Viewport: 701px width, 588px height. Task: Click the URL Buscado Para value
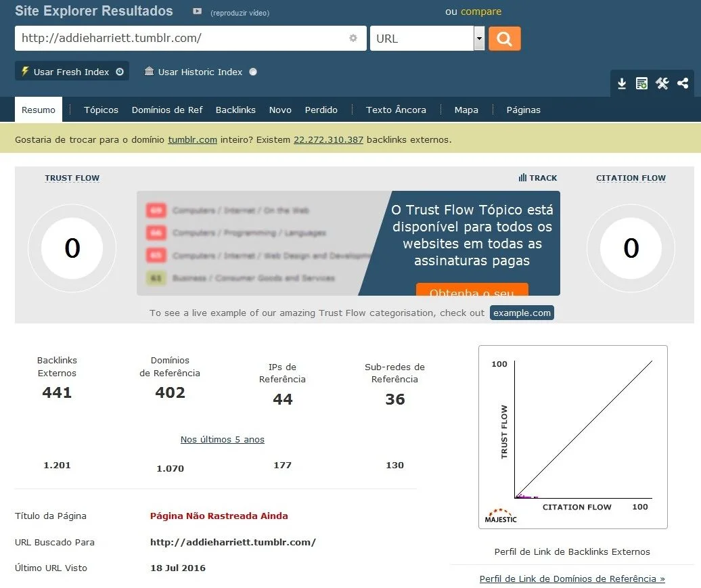233,542
